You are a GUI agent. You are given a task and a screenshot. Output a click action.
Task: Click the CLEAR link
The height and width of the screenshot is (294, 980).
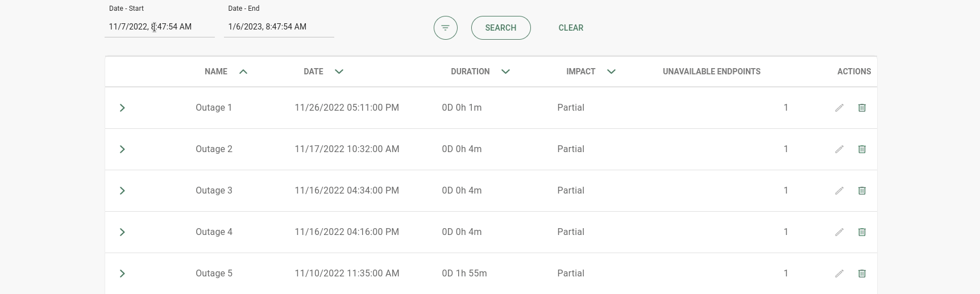[x=571, y=28]
